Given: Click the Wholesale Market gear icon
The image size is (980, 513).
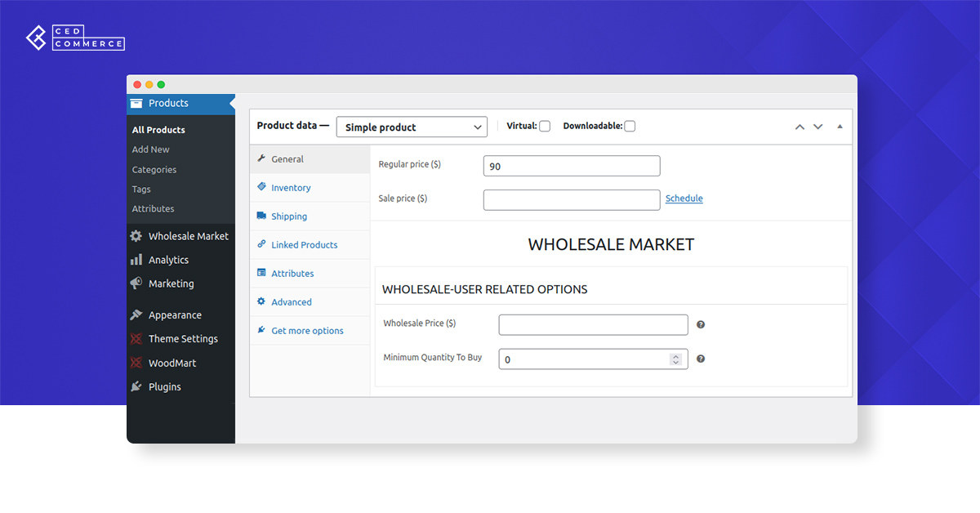Looking at the screenshot, I should tap(136, 236).
